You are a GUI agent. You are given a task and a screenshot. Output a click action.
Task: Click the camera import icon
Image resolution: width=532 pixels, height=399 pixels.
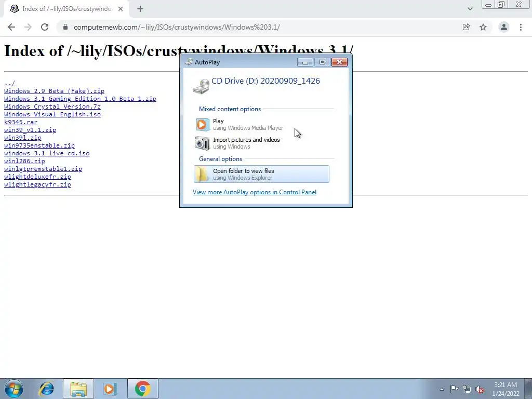(x=202, y=143)
